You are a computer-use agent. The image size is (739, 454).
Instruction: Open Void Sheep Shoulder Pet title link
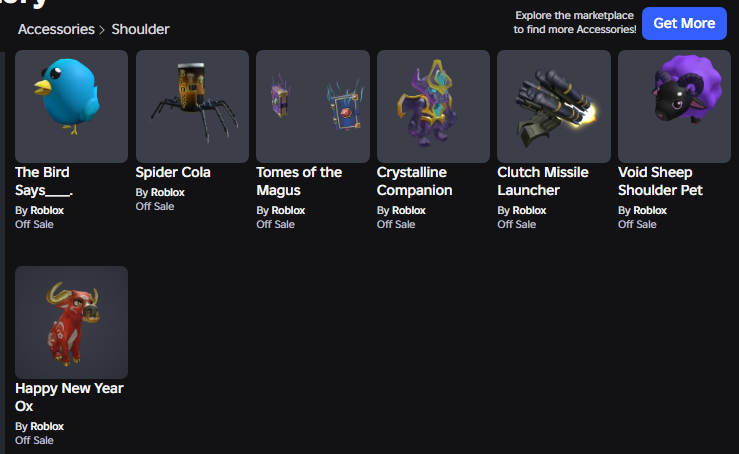click(x=660, y=181)
